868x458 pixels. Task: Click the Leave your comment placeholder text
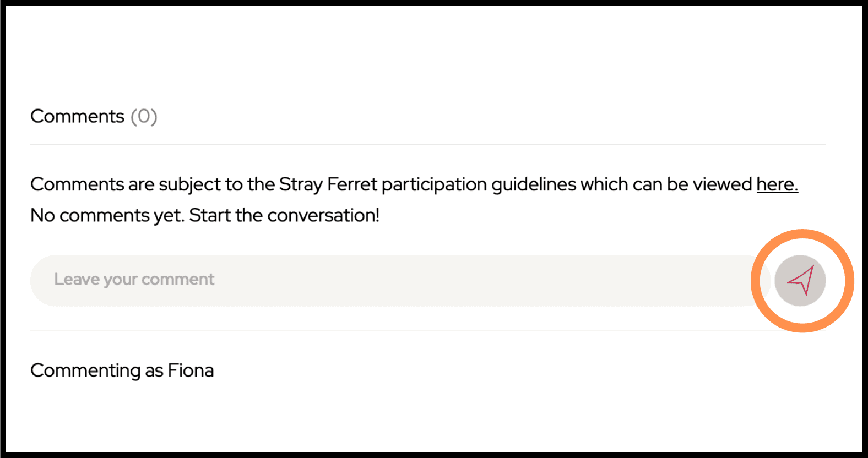click(134, 280)
